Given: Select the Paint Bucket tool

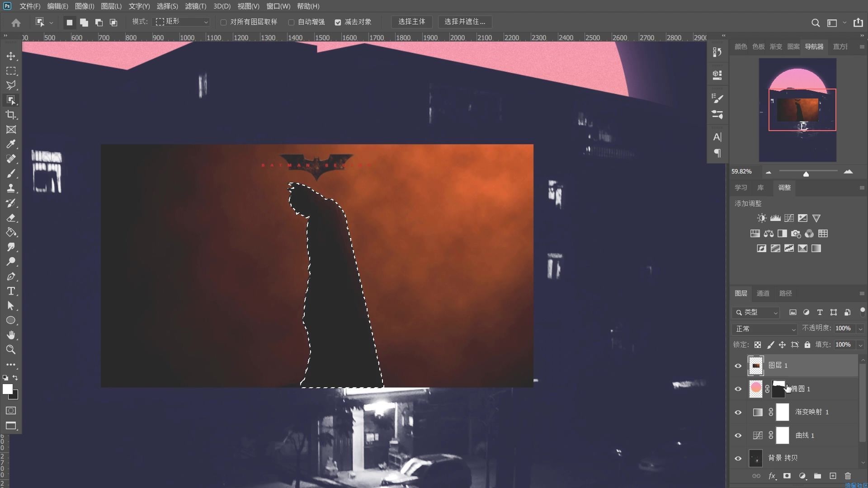Looking at the screenshot, I should [x=11, y=232].
